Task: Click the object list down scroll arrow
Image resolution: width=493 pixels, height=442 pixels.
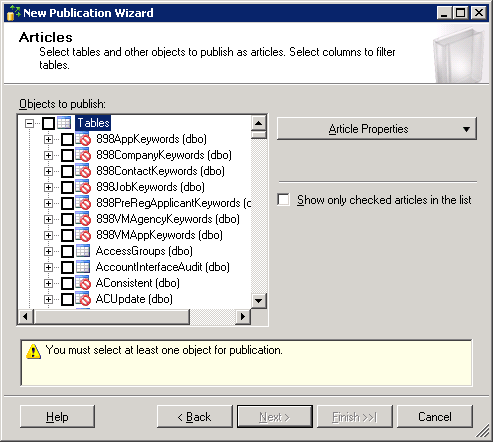Action: 259,301
